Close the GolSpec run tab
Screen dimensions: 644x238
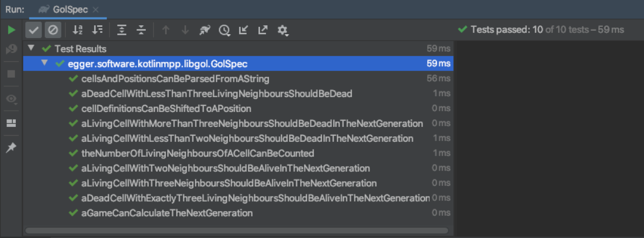tap(95, 9)
